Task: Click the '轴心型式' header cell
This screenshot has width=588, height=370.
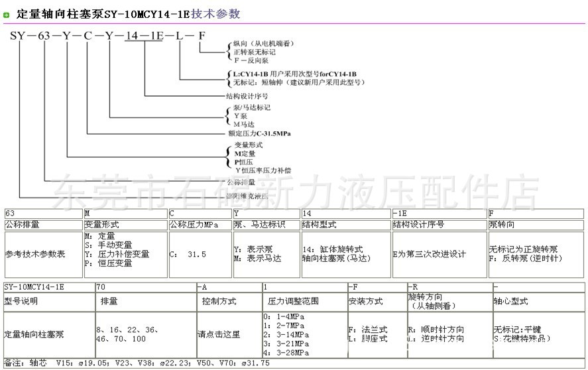Action: (x=539, y=301)
